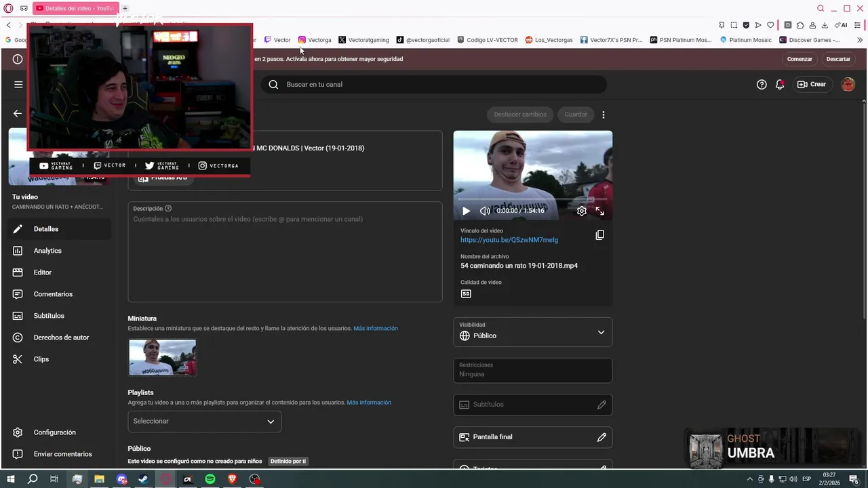Viewport: 868px width, 488px height.
Task: Expand the Playlists Seleccionar dropdown
Action: tap(205, 422)
